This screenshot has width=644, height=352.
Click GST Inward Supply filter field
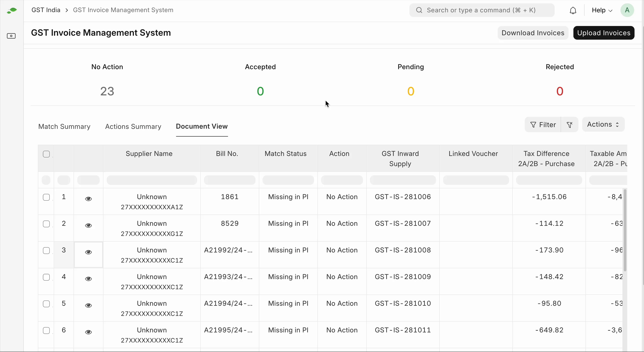403,180
